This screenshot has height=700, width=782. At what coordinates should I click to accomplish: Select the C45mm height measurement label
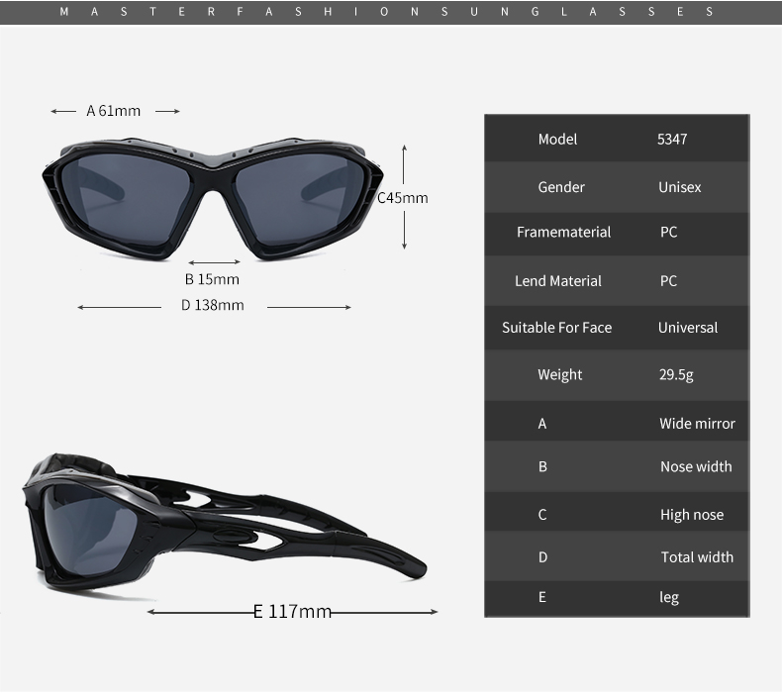click(403, 198)
